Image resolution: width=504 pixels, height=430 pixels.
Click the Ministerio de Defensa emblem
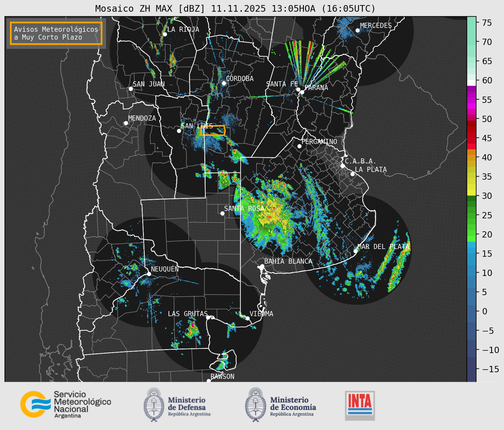click(154, 405)
